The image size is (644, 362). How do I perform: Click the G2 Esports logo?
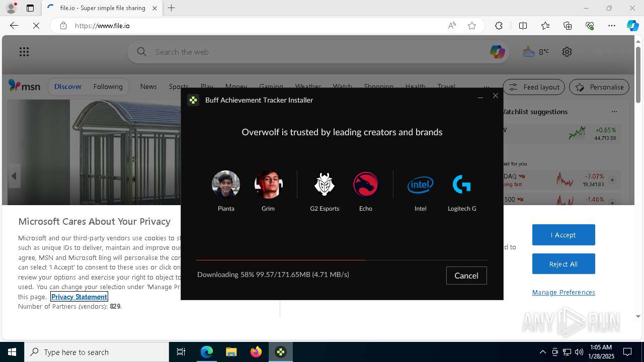(325, 185)
